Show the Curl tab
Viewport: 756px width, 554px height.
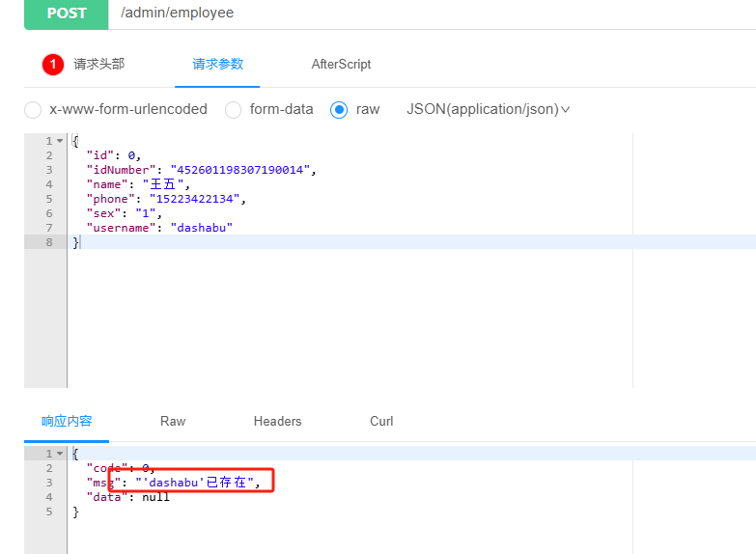pyautogui.click(x=381, y=422)
